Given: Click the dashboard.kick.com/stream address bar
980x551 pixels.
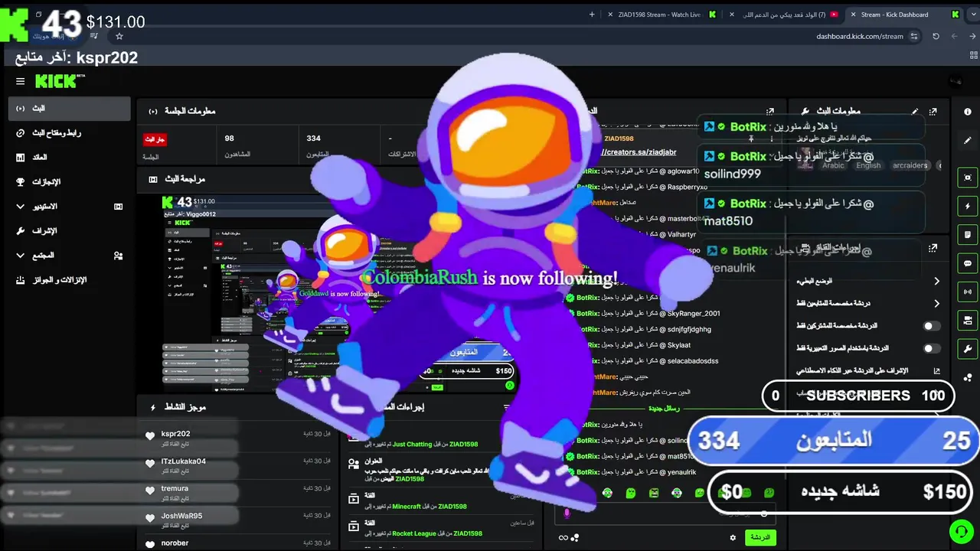Looking at the screenshot, I should [860, 36].
